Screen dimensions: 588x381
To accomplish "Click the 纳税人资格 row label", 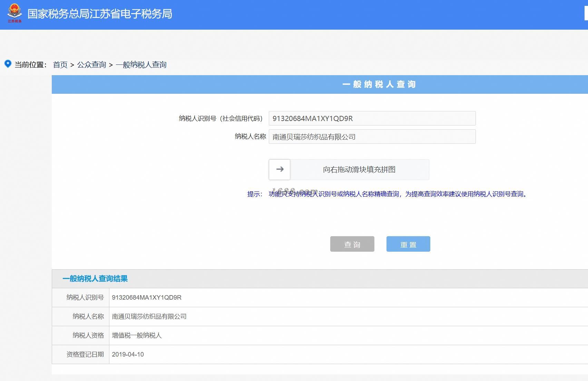I will tap(88, 335).
